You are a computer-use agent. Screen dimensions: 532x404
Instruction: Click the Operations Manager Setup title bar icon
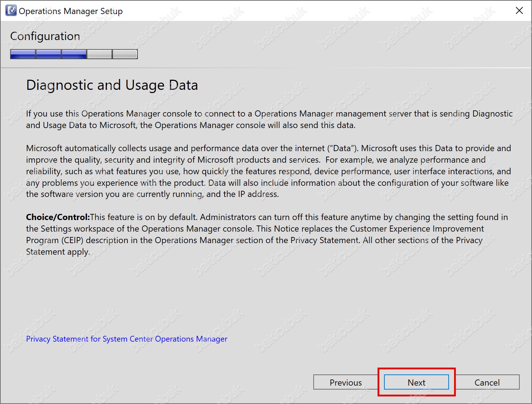coord(11,11)
